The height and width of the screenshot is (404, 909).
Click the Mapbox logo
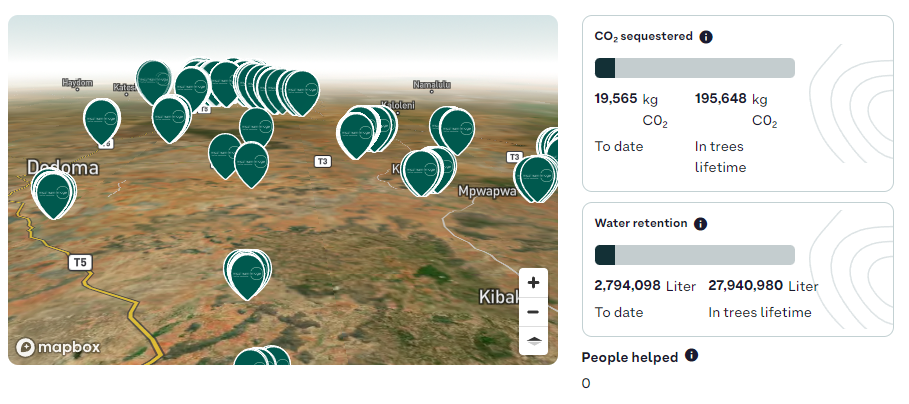click(x=57, y=347)
